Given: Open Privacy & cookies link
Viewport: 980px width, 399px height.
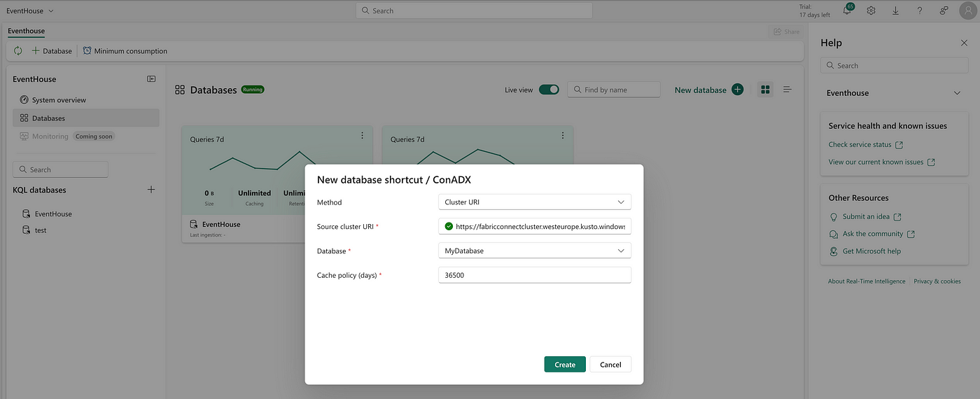Looking at the screenshot, I should click(937, 281).
